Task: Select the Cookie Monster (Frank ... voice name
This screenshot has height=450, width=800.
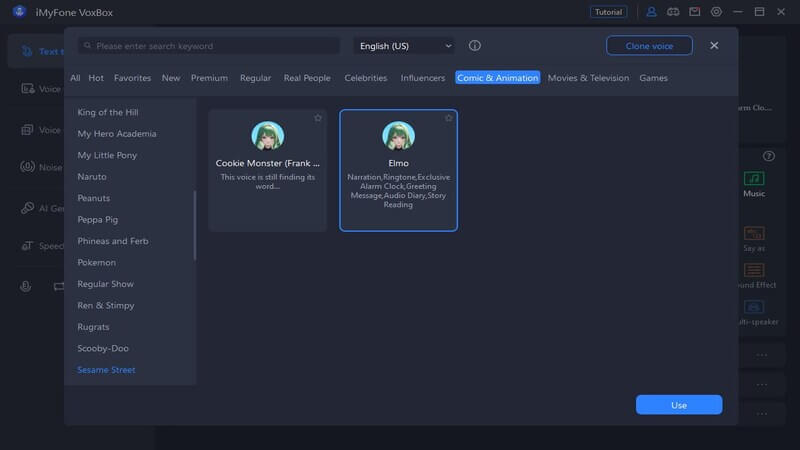Action: (x=267, y=163)
